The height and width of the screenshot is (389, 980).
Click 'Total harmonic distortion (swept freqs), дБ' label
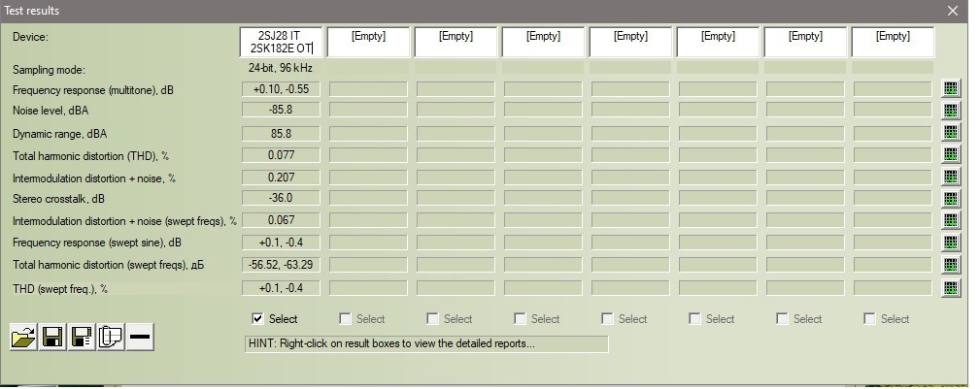pos(108,266)
